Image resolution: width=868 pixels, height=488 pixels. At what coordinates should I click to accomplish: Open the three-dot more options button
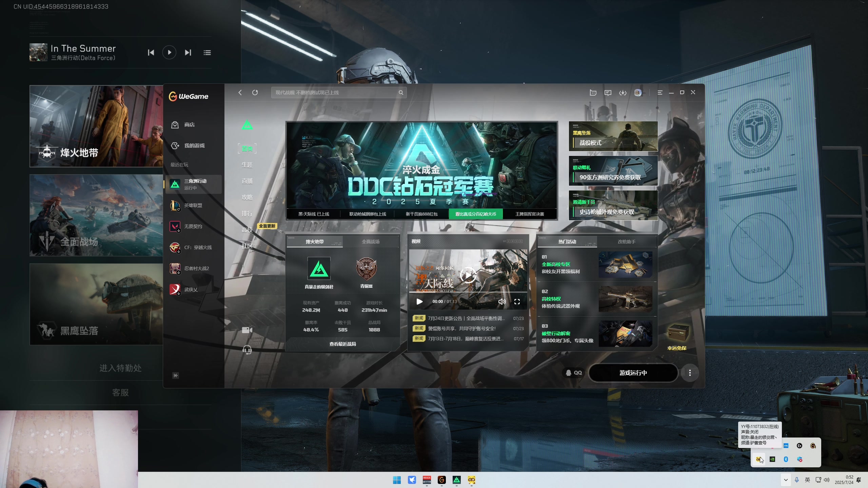pyautogui.click(x=690, y=373)
